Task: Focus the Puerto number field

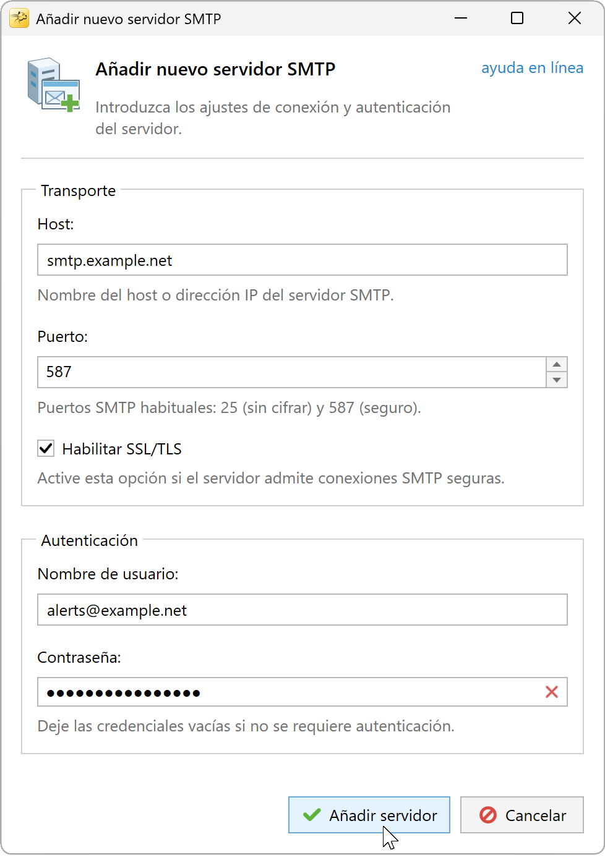Action: click(292, 372)
